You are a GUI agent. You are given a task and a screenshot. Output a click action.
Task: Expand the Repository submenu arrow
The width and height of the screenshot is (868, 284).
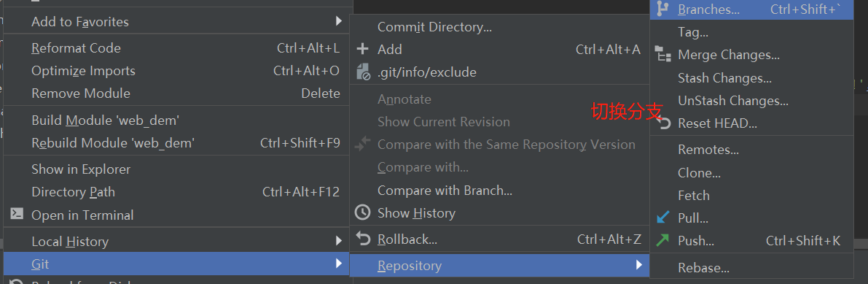click(640, 265)
